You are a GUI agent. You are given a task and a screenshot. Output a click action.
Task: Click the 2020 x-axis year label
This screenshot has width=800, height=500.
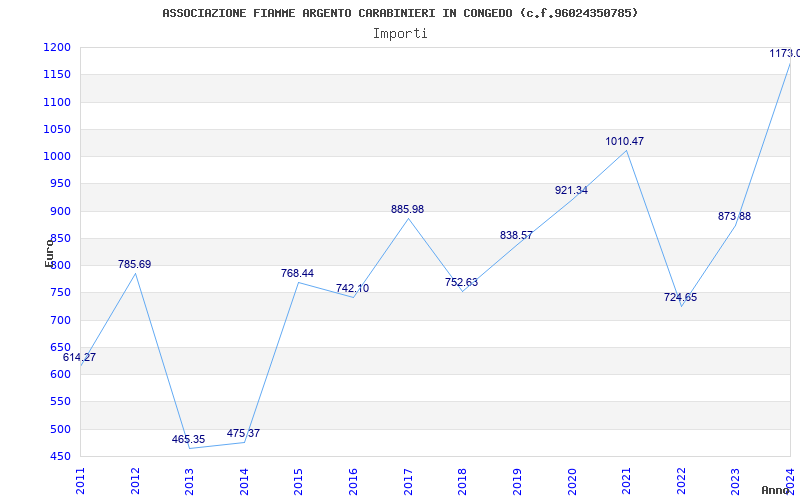point(572,481)
